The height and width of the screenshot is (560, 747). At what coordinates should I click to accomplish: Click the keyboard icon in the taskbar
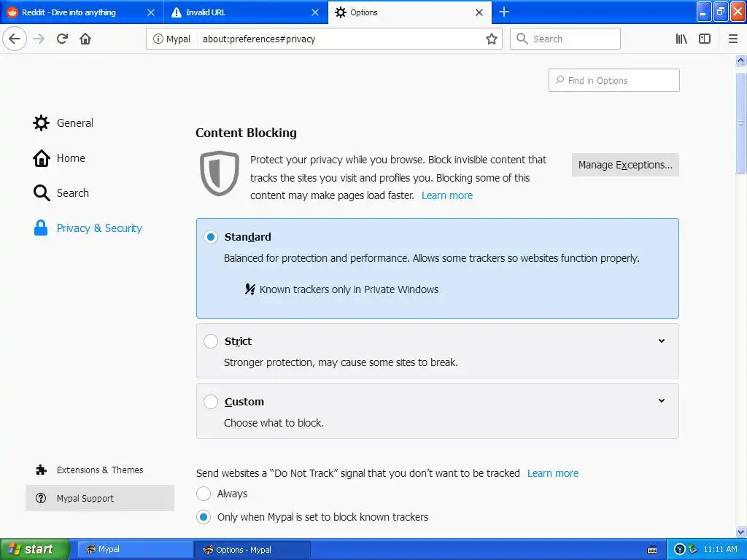pos(652,550)
